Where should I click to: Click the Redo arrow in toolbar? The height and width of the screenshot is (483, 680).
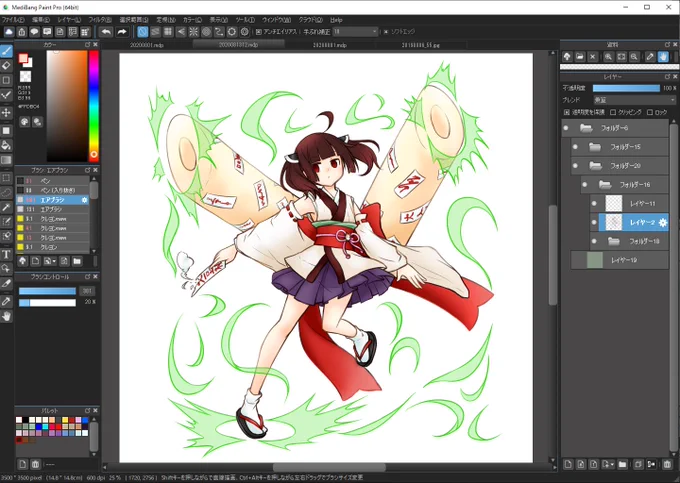point(122,32)
